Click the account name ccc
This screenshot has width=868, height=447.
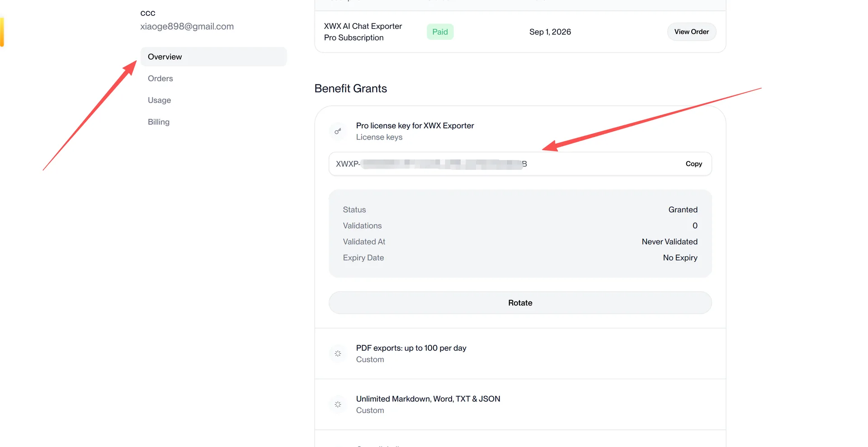click(x=148, y=13)
